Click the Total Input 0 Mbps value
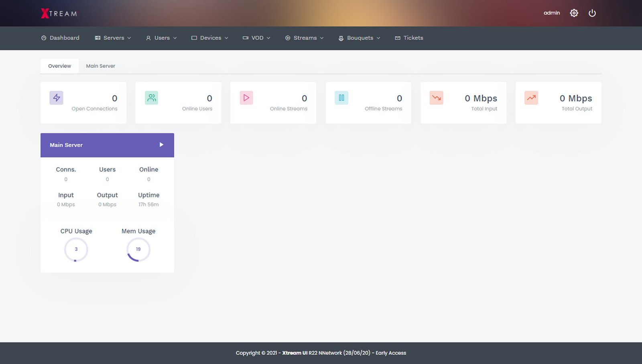 point(481,98)
